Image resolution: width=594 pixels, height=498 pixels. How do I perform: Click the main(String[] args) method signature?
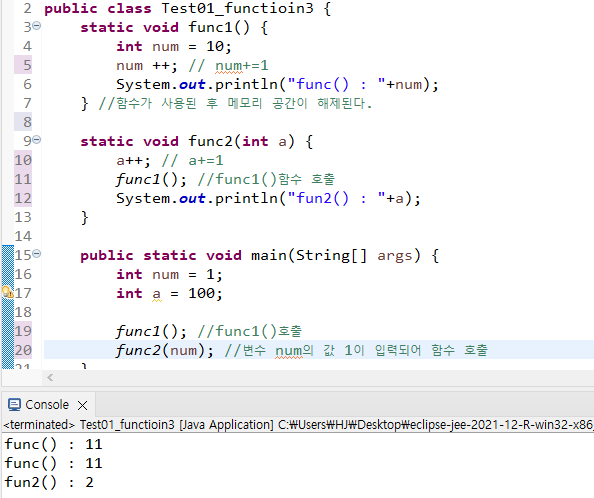pyautogui.click(x=336, y=256)
